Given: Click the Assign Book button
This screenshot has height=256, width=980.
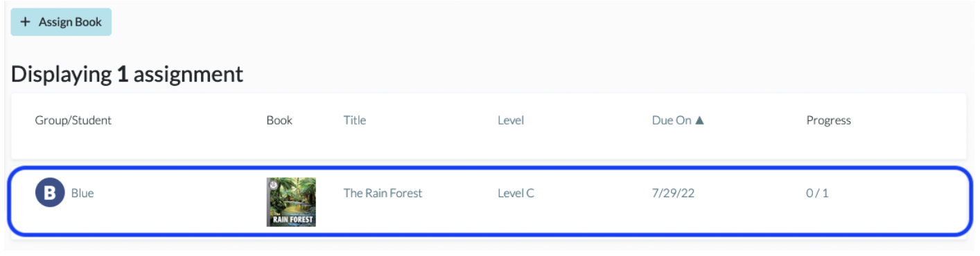Looking at the screenshot, I should [61, 22].
